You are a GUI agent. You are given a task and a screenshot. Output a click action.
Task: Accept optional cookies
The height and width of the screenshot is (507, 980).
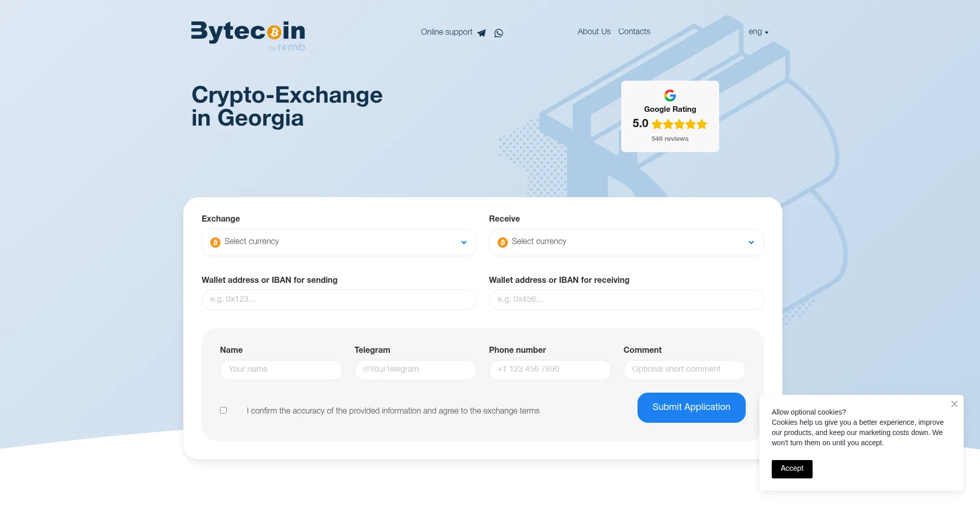click(792, 469)
